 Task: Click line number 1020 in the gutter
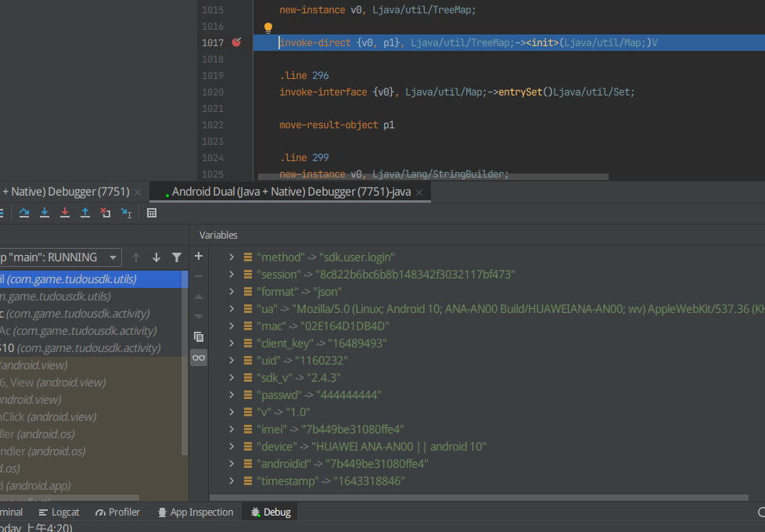213,92
